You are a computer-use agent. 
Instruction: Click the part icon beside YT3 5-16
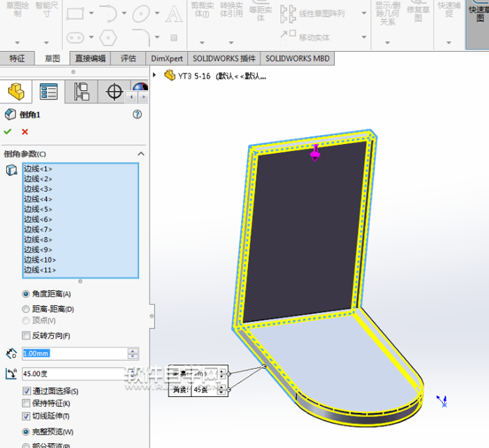(x=169, y=75)
